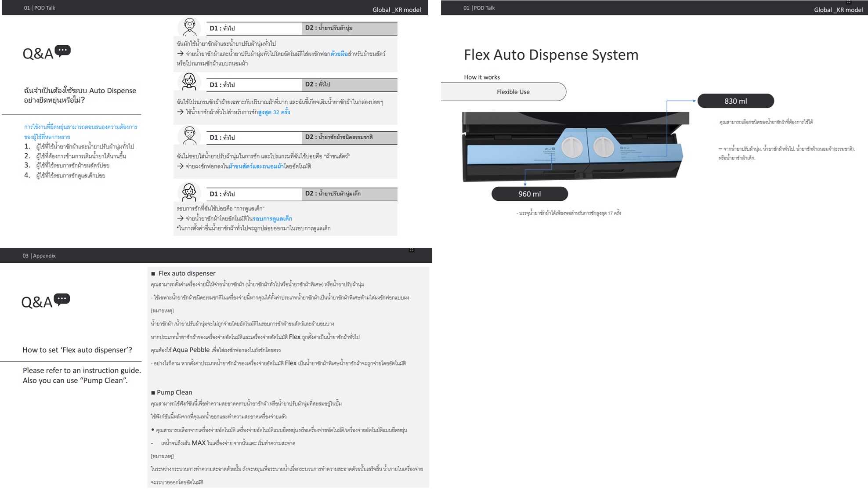Screen dimensions: 868x489
Task: Click '01 | POD Talk' header on the Flex Auto Dispense slide
Action: [479, 8]
